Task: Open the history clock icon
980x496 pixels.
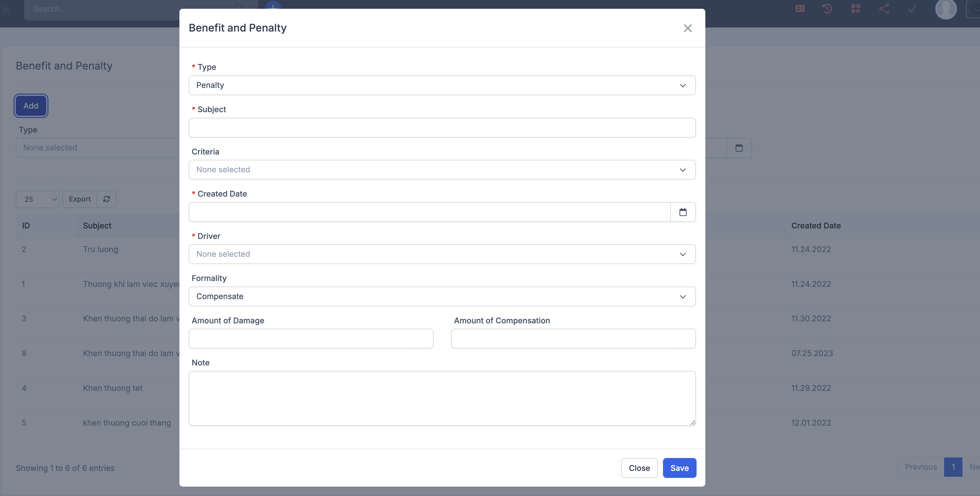Action: pyautogui.click(x=827, y=8)
